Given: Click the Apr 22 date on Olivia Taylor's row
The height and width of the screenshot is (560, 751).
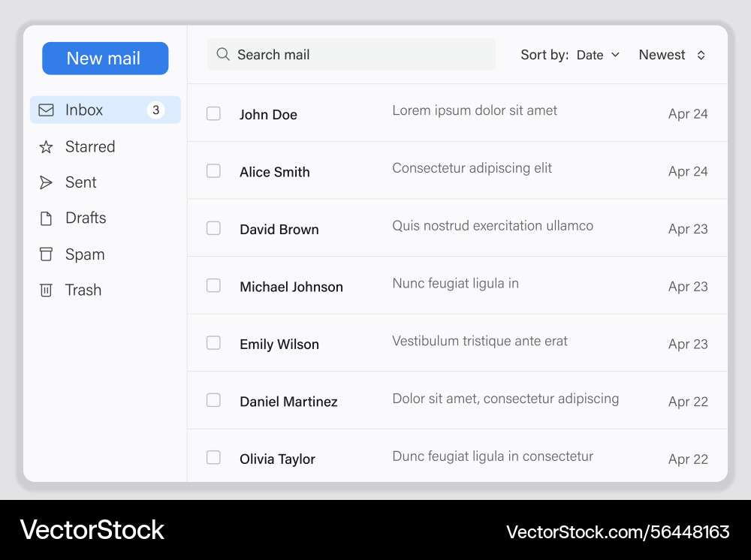Looking at the screenshot, I should 688,459.
